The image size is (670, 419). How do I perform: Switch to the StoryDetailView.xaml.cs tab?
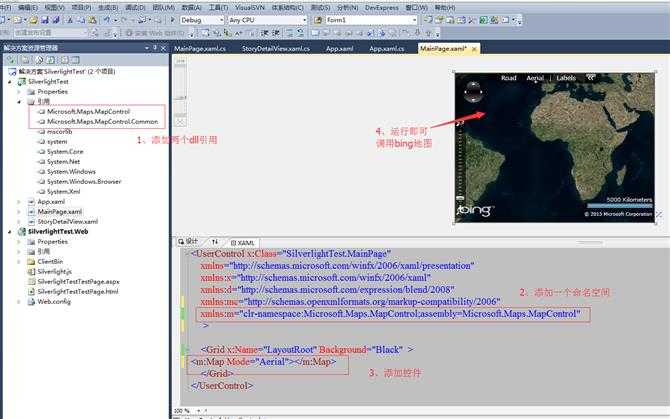tap(276, 49)
